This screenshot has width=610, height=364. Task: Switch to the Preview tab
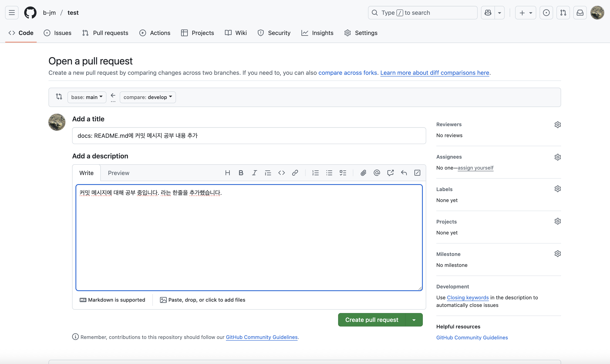coord(118,173)
